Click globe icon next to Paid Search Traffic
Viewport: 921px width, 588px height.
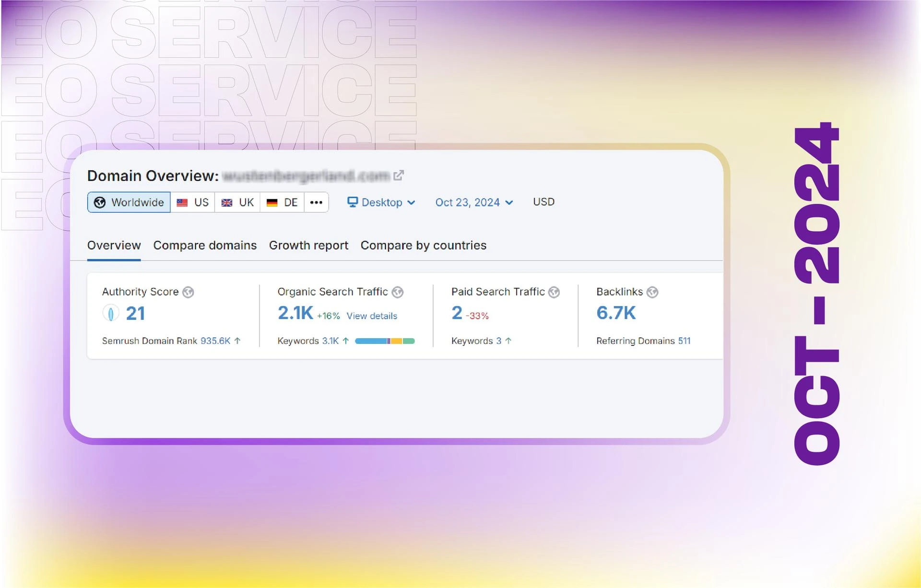[554, 292]
